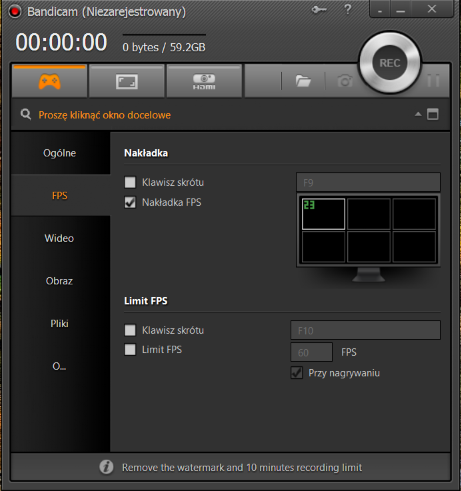This screenshot has height=491, width=461.
Task: Open the key registration icon
Action: pos(319,9)
